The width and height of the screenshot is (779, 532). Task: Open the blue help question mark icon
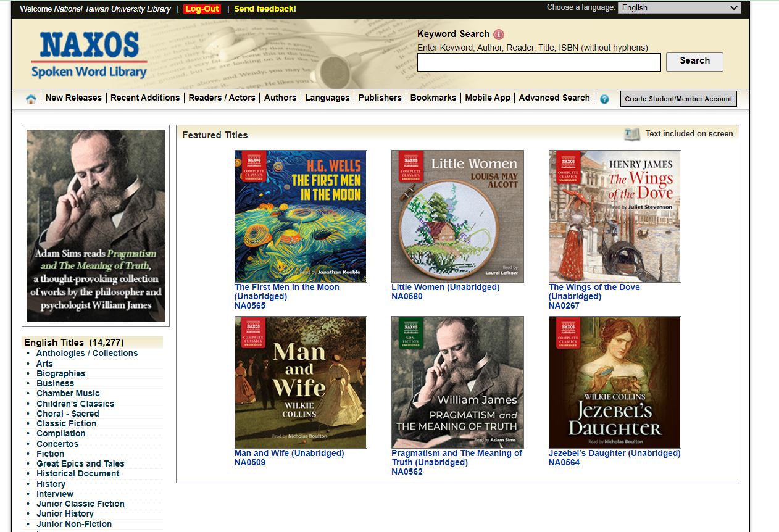coord(604,99)
